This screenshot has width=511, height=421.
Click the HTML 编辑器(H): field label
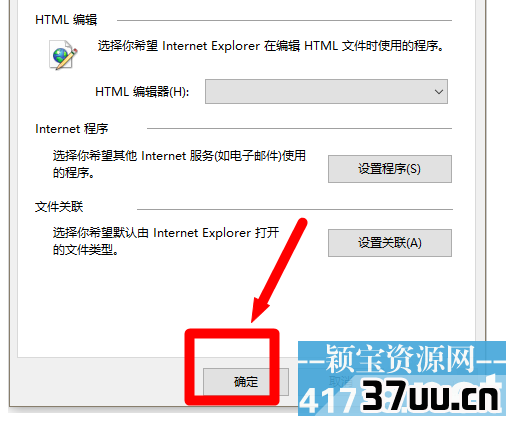[142, 92]
